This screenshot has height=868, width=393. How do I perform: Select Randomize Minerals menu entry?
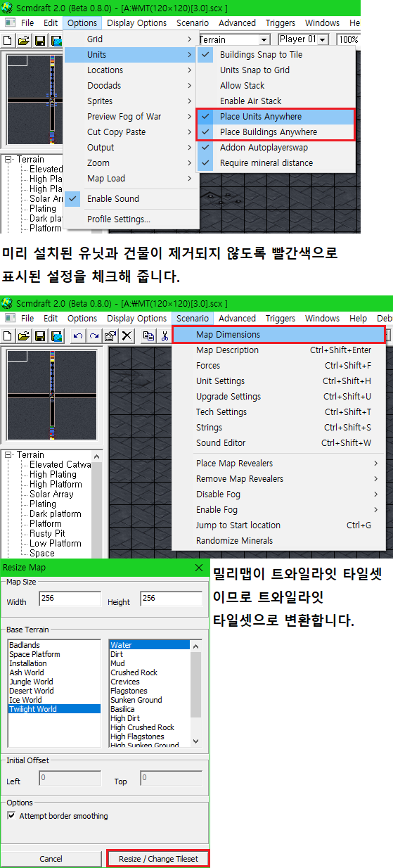(279, 541)
